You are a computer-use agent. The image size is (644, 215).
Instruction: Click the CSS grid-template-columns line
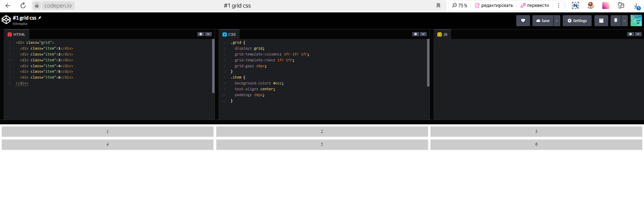click(x=272, y=54)
